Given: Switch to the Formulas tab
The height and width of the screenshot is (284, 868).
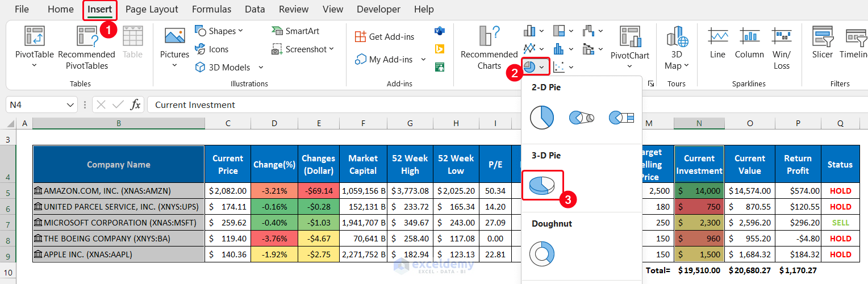Looking at the screenshot, I should (x=211, y=9).
